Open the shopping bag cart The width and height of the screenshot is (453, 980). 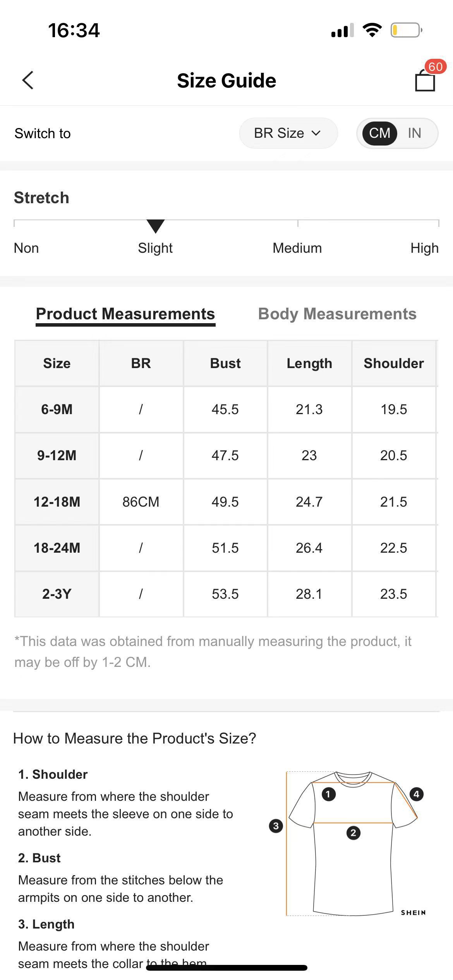point(425,81)
